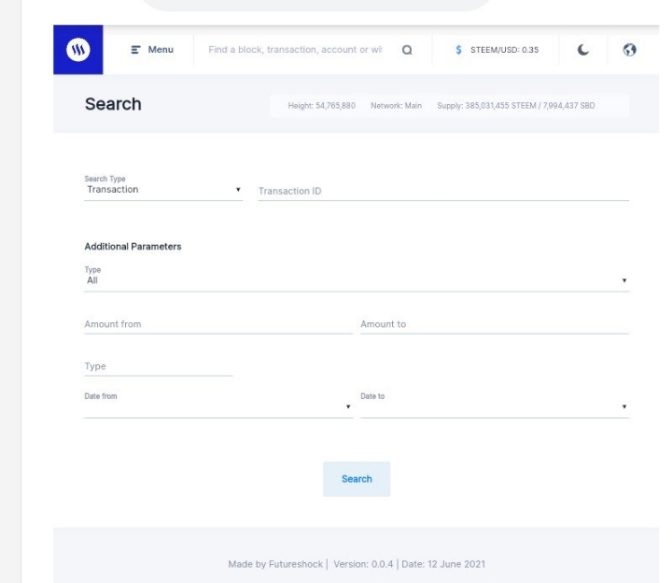The image size is (672, 583).
Task: Open the Search Type Transaction dropdown
Action: 163,189
